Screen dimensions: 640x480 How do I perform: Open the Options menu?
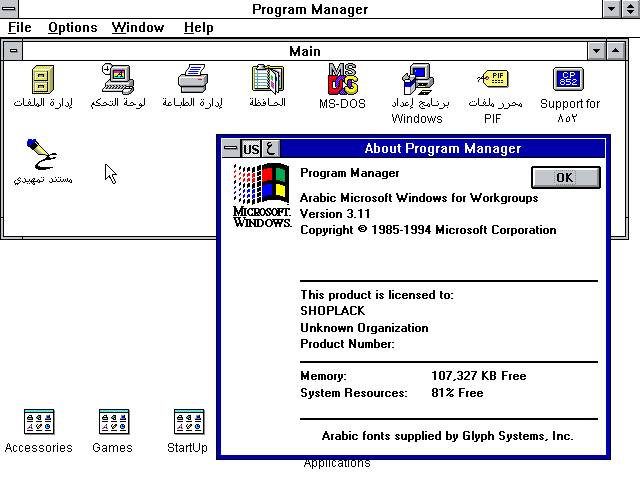[73, 28]
